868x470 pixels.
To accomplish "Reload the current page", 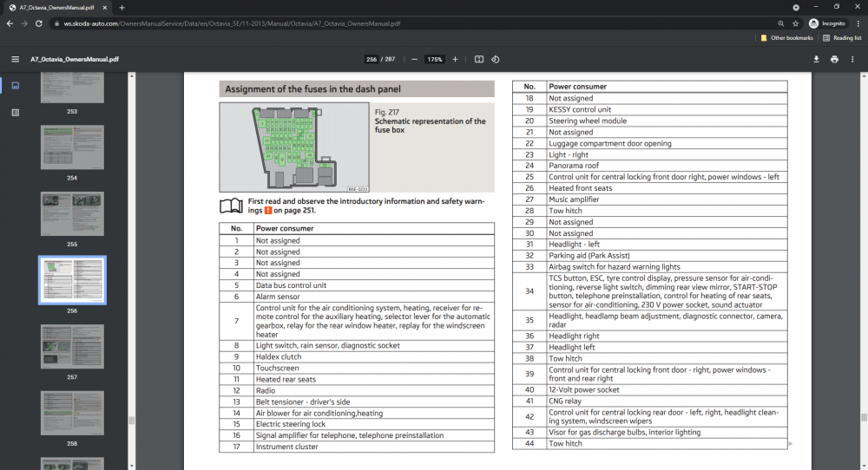I will click(39, 23).
